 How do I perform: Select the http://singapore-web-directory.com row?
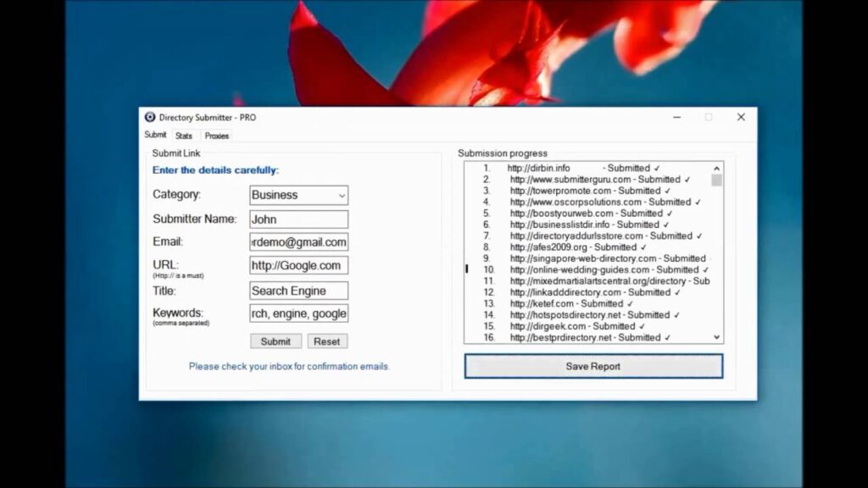[588, 258]
